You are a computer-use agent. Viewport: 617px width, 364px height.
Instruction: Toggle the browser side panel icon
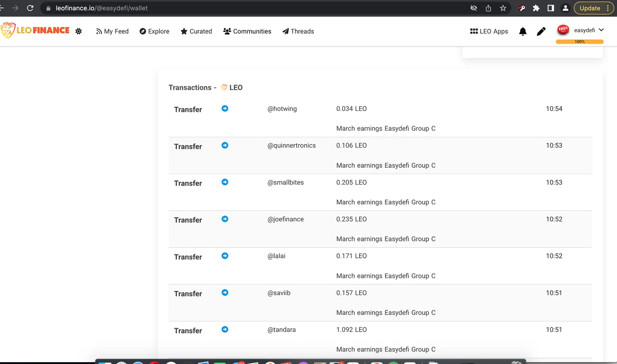point(550,8)
